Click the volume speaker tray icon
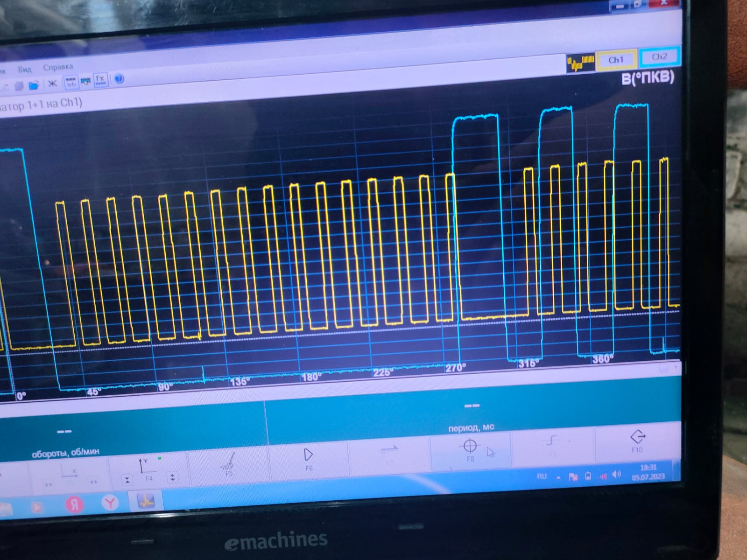 617,475
